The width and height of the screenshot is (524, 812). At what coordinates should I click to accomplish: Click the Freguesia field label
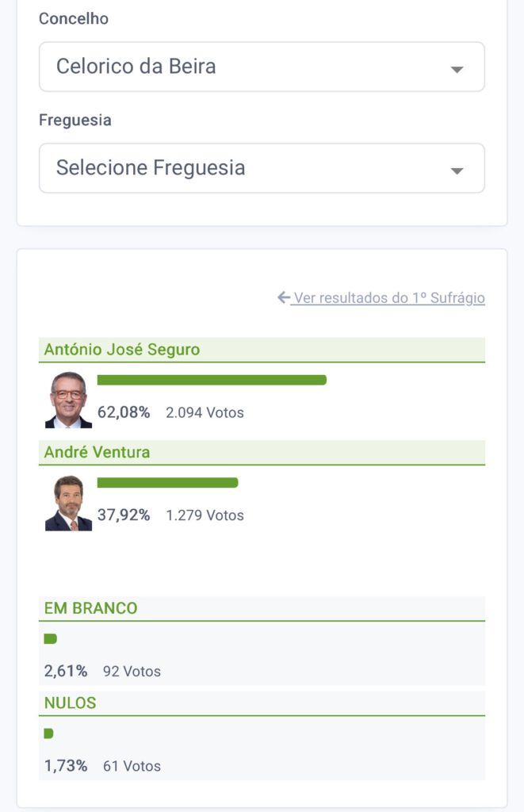(75, 121)
